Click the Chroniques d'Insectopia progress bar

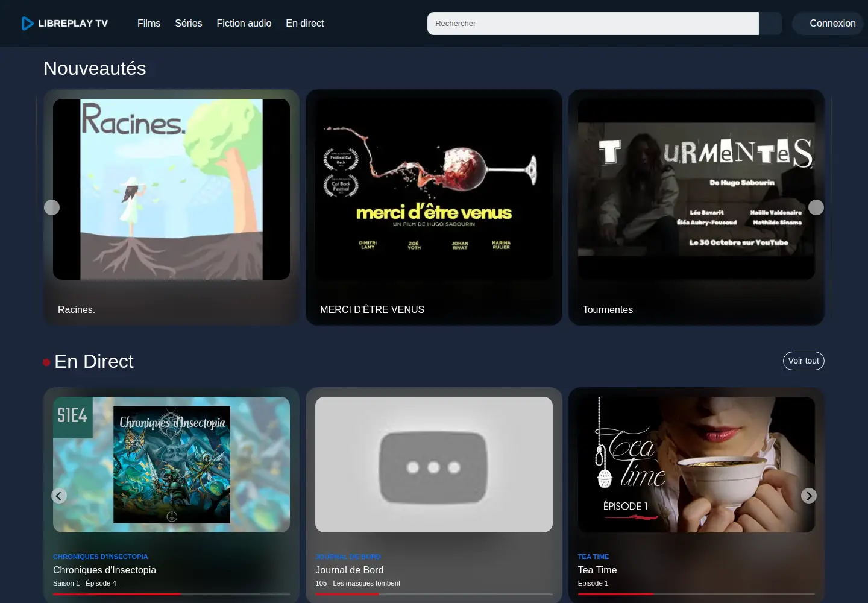click(x=172, y=594)
